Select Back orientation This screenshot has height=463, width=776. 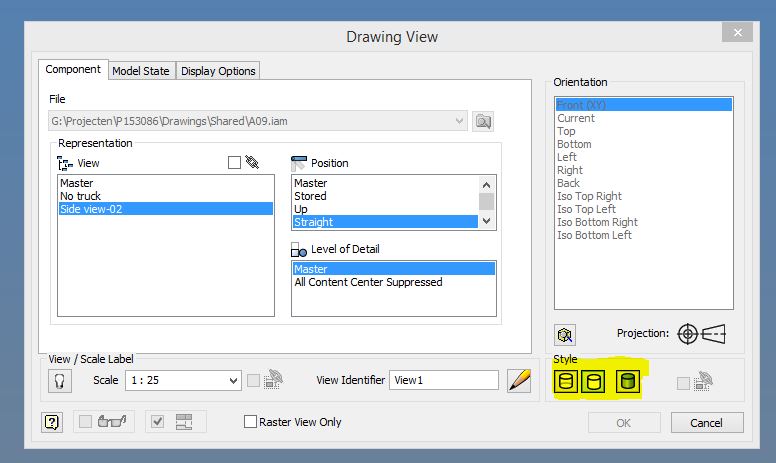pos(643,183)
